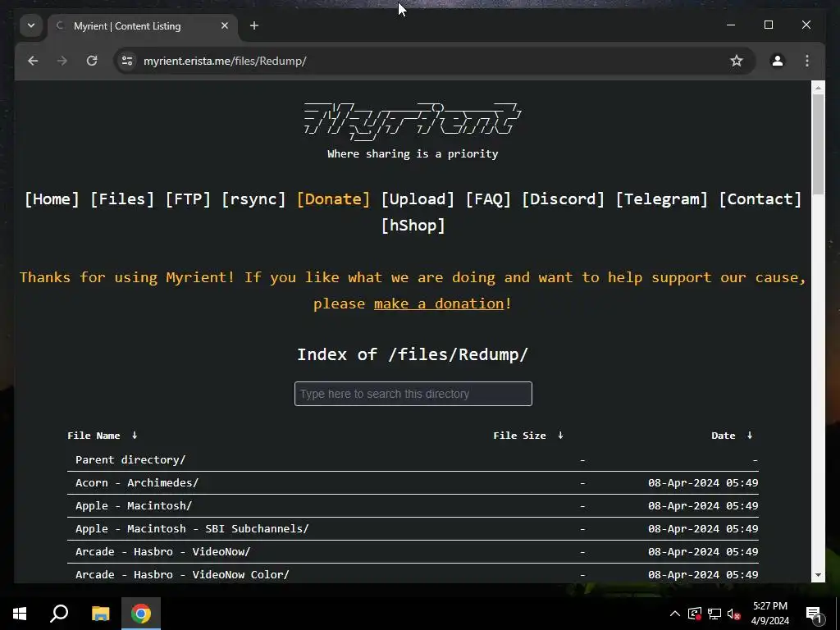Click the page scrollbar thumb
Screen dimensions: 840x630
[x=818, y=144]
